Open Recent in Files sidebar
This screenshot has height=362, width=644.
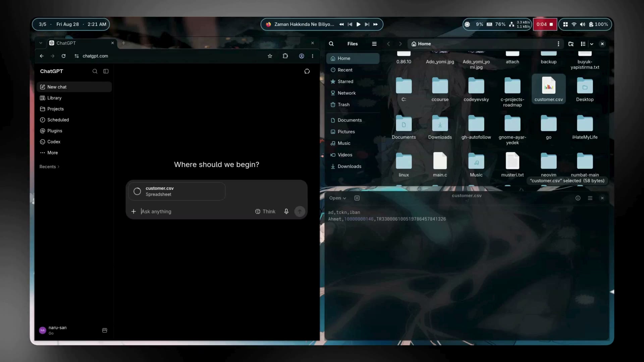point(353,70)
